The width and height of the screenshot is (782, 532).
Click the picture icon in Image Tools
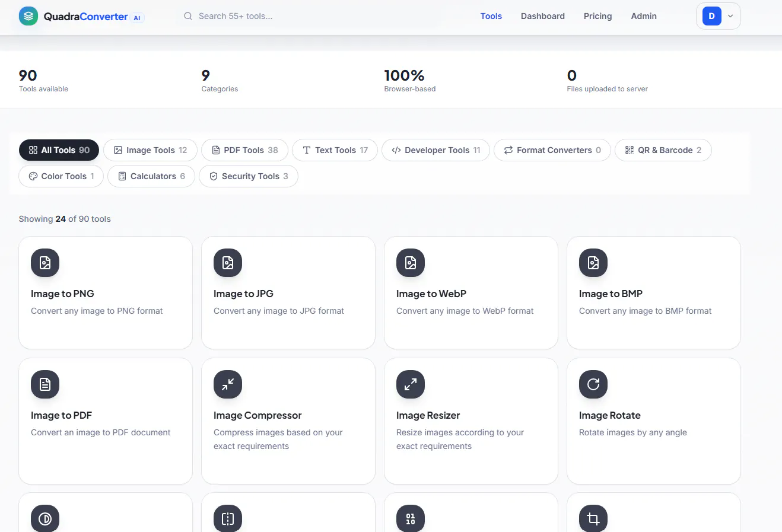pos(118,150)
